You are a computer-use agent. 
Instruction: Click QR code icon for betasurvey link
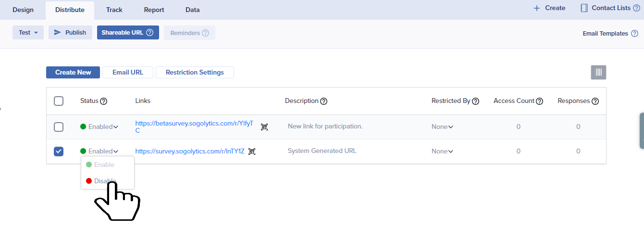264,127
